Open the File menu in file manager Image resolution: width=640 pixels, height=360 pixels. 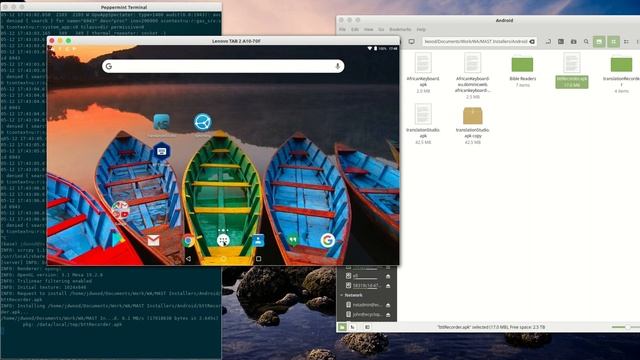[x=342, y=29]
